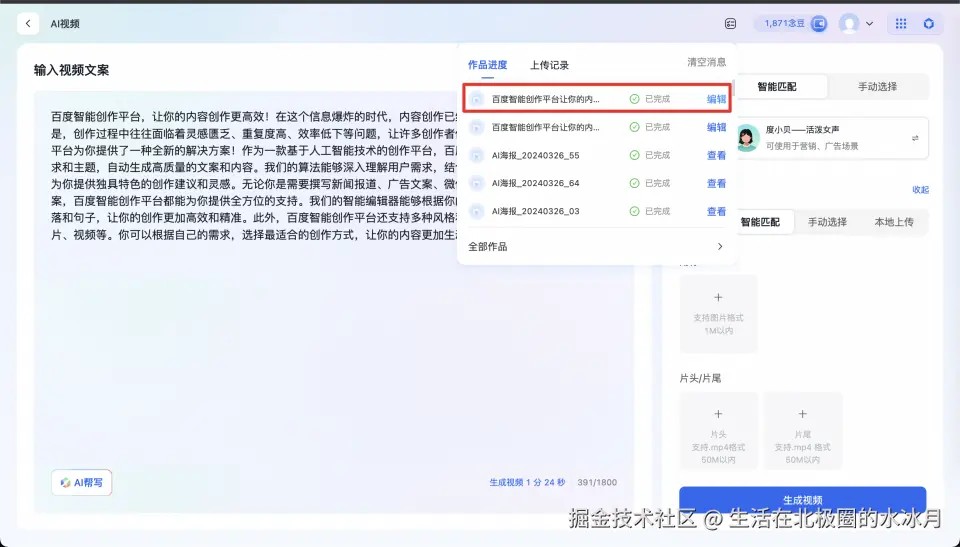Click the swap voice icon on 度小贝 card
Image resolution: width=960 pixels, height=547 pixels.
(915, 138)
